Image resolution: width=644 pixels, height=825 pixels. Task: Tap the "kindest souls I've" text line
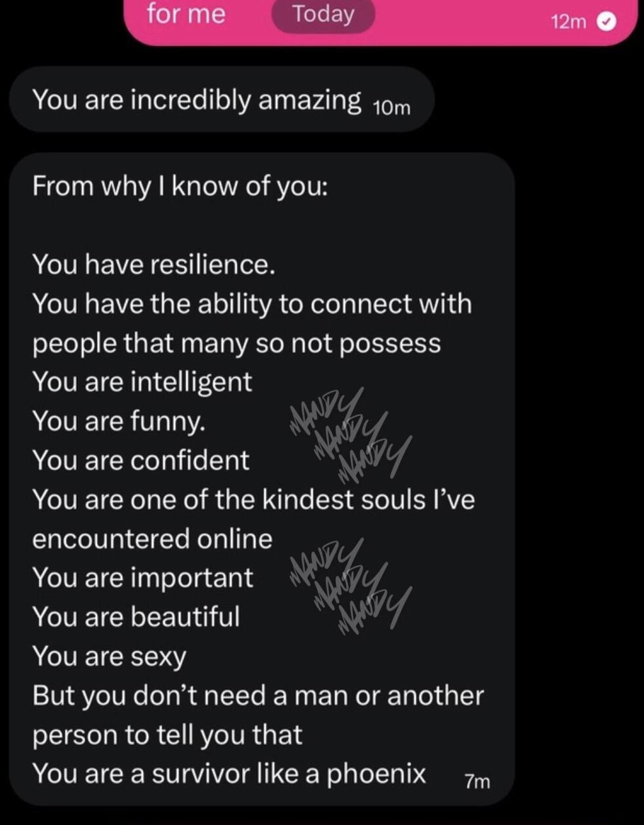253,500
